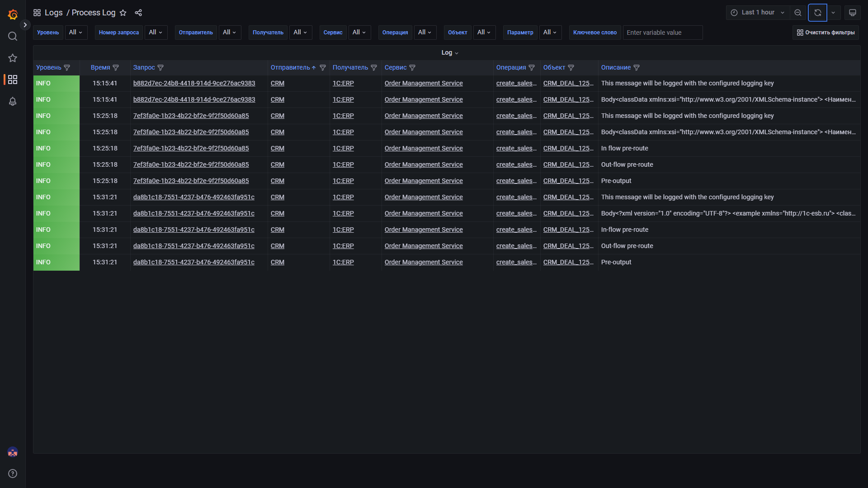Screen dimensions: 868x488
Task: Open Grafana home logo
Action: (13, 14)
